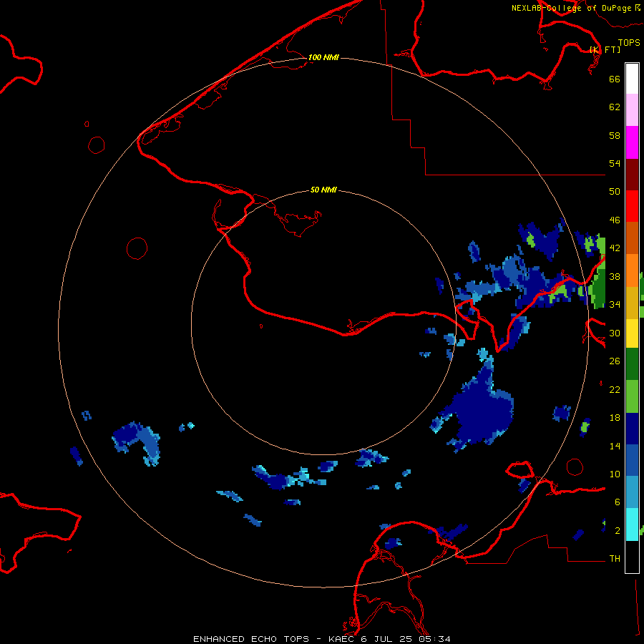Select the KAEC station identifier
Image resolution: width=644 pixels, height=644 pixels.
(x=343, y=639)
